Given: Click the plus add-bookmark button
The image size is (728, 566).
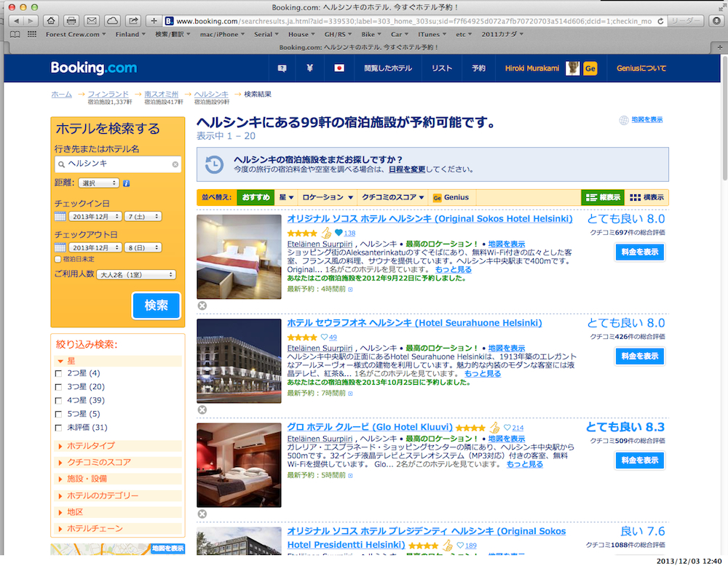Looking at the screenshot, I should (x=153, y=21).
